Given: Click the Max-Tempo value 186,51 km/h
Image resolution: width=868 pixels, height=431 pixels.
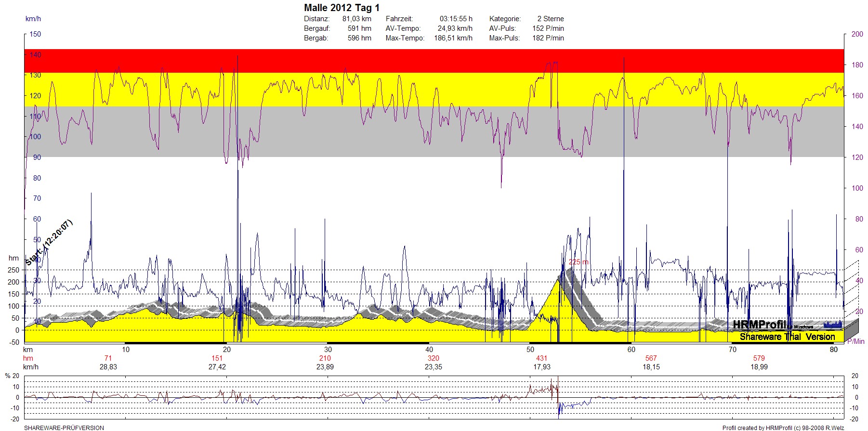Looking at the screenshot, I should tap(453, 38).
